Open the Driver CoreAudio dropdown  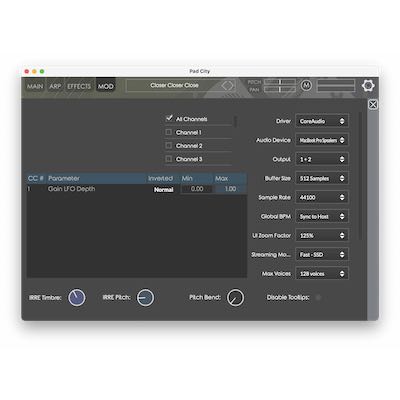pos(322,121)
